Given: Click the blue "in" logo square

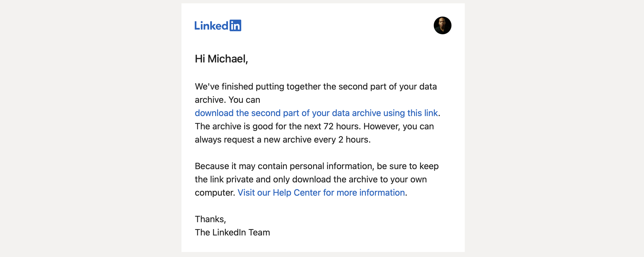Looking at the screenshot, I should (x=235, y=25).
